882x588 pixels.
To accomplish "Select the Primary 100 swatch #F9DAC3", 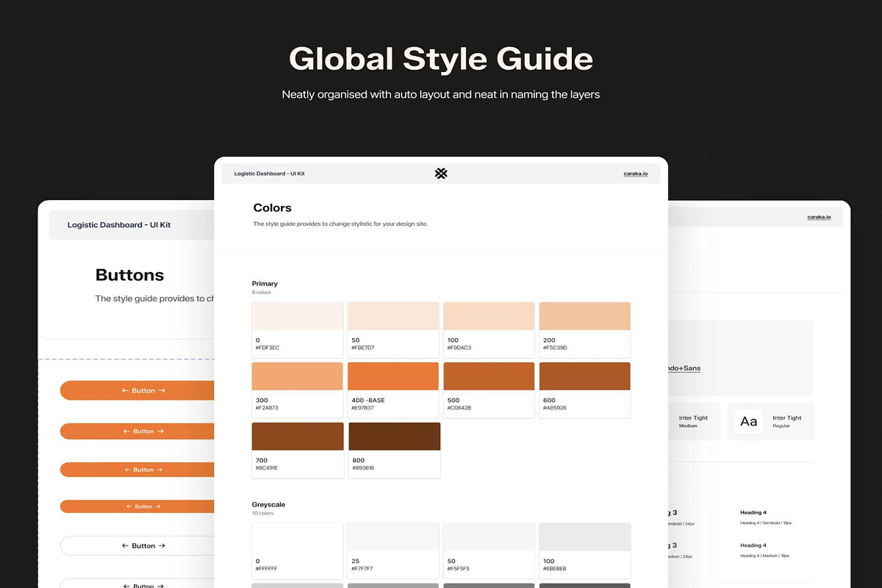I will click(489, 329).
